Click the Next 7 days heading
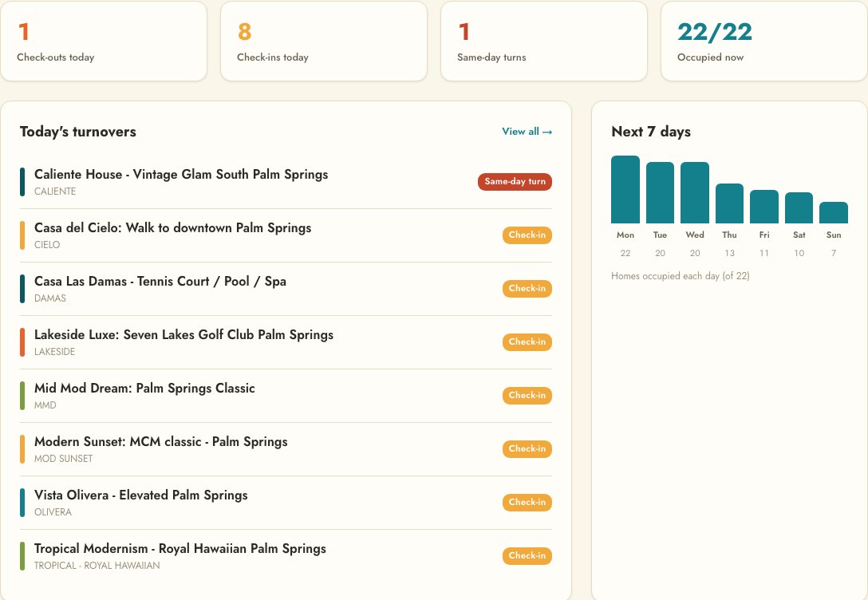Screen dimensions: 868x600 coord(651,132)
